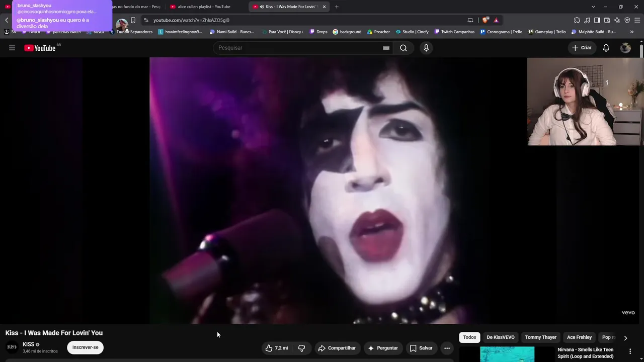Open the Nirvana Smells Like Teen Spirit title
Screen dimensions: 644x362
tap(586, 353)
